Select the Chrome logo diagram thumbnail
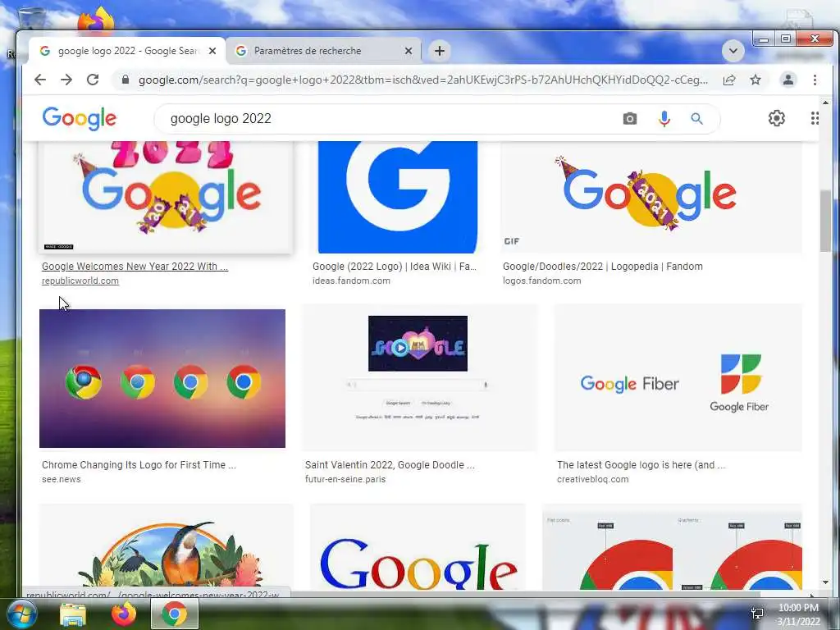This screenshot has height=630, width=840. click(673, 546)
